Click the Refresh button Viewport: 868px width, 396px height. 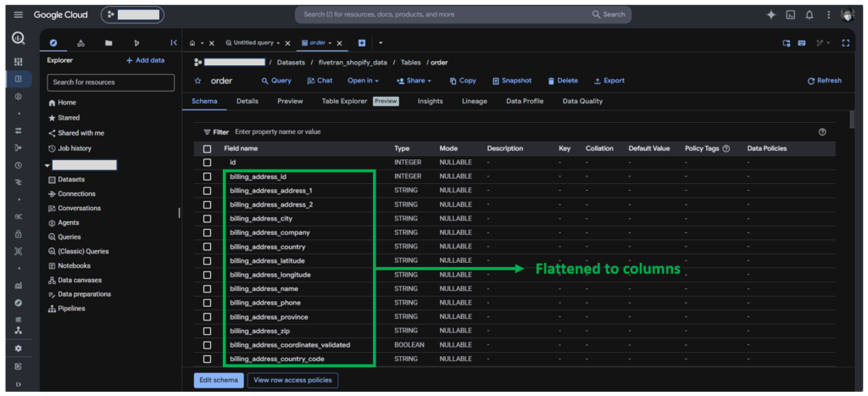pyautogui.click(x=824, y=81)
